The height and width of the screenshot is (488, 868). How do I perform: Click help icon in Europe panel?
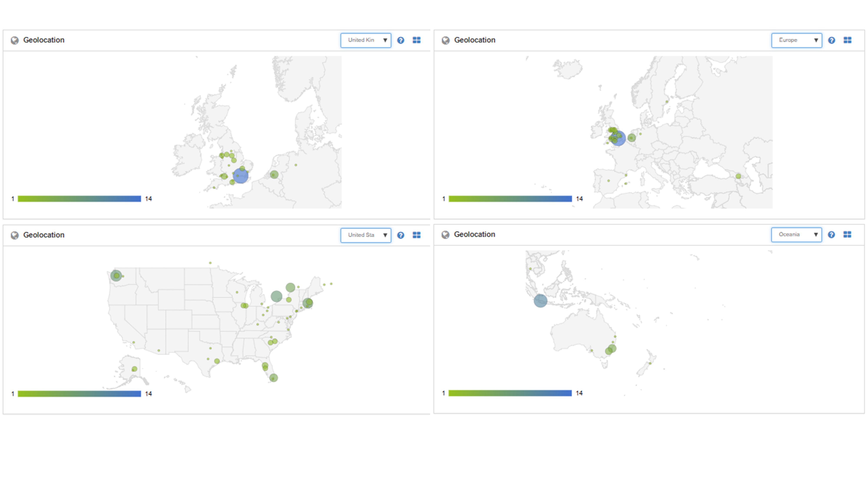(x=831, y=40)
